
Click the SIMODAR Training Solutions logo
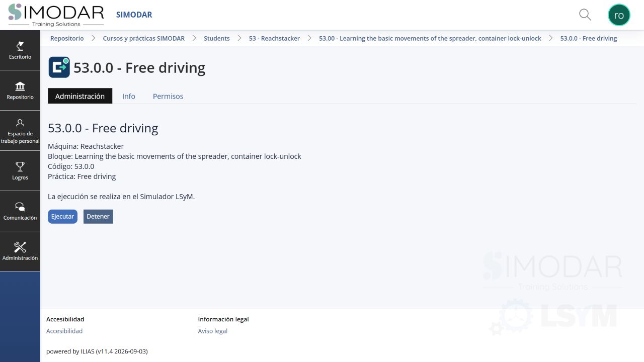(56, 15)
